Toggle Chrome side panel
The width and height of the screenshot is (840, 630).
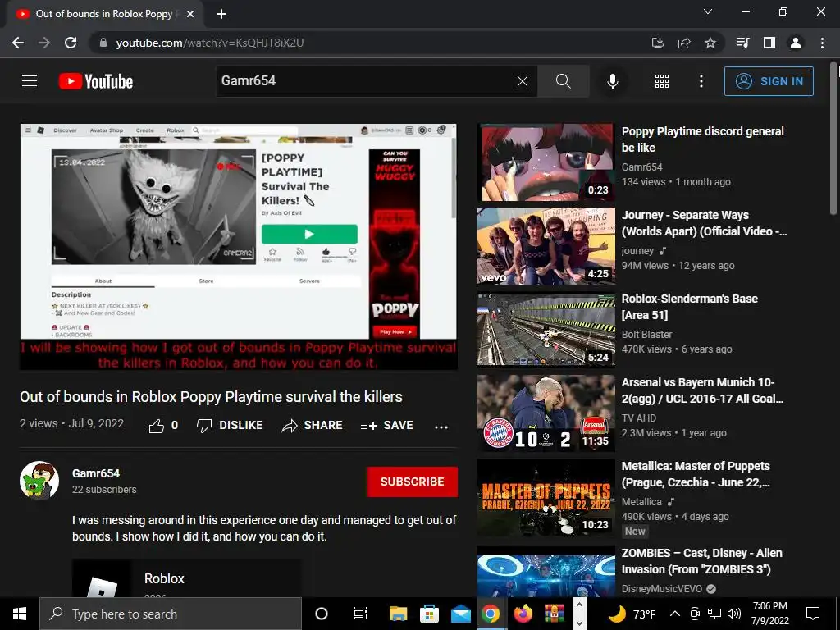(x=769, y=43)
